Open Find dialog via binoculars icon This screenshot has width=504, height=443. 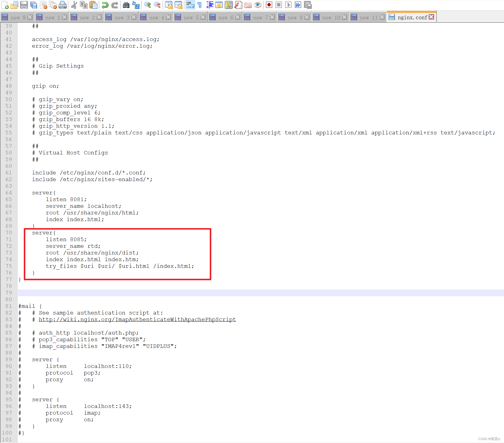pyautogui.click(x=126, y=5)
